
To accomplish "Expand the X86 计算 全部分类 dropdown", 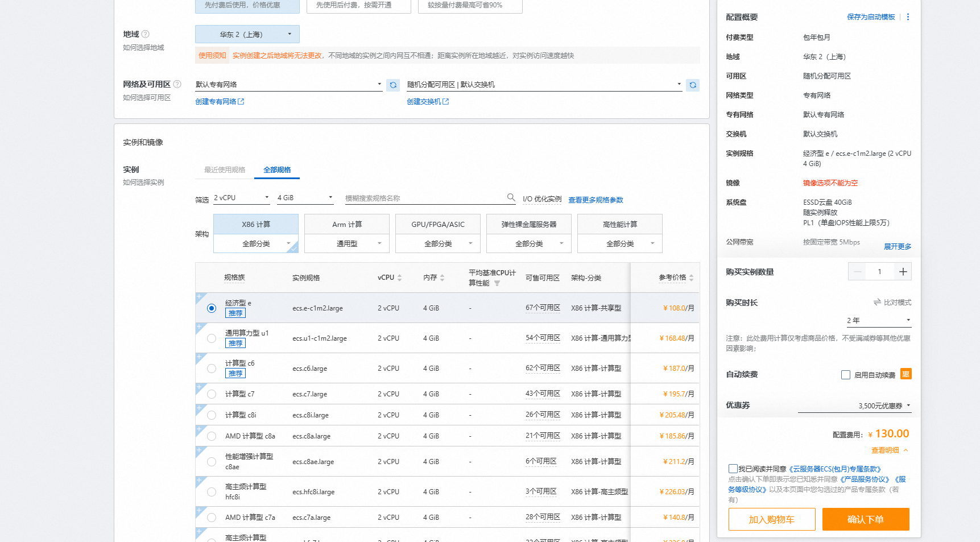I will (x=256, y=243).
